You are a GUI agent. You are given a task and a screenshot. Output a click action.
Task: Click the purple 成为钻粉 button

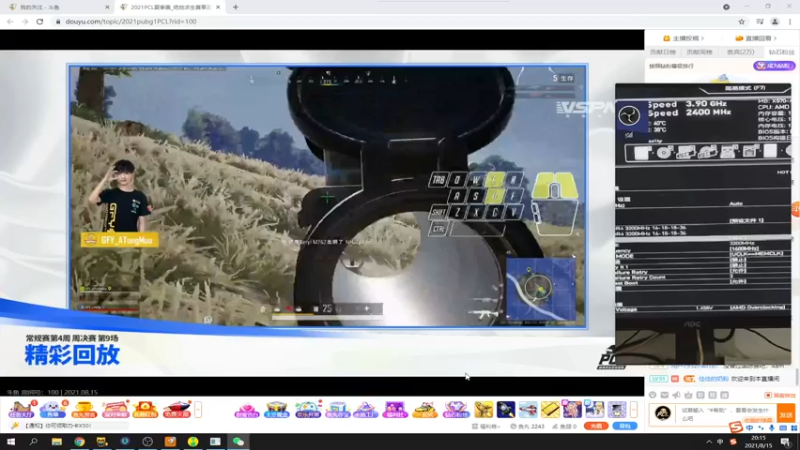coord(774,66)
